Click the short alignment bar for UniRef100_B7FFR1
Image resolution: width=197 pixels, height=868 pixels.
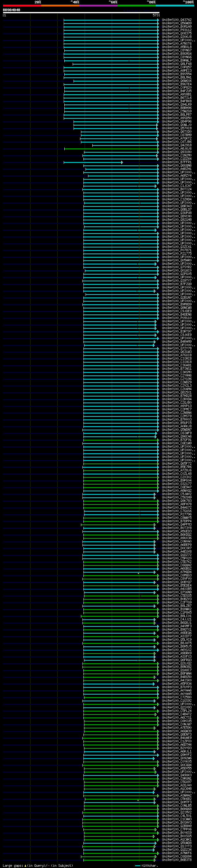coord(93,162)
